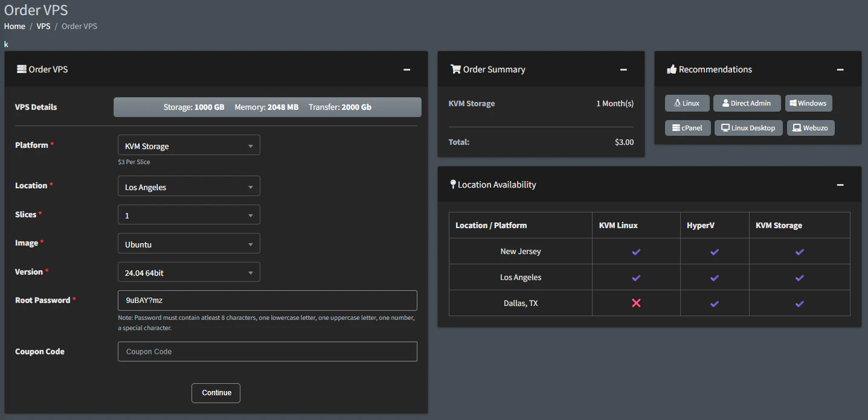Collapse the Order Summary panel
This screenshot has width=868, height=420.
623,69
